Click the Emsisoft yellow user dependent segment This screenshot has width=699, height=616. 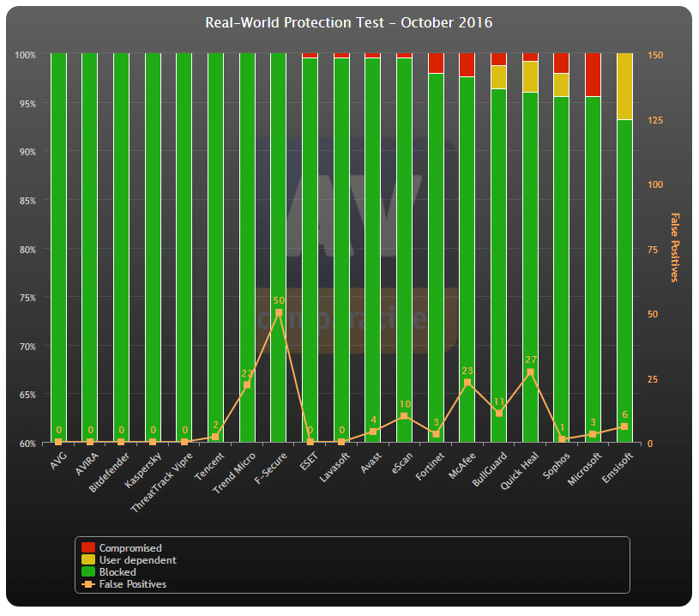(x=624, y=86)
